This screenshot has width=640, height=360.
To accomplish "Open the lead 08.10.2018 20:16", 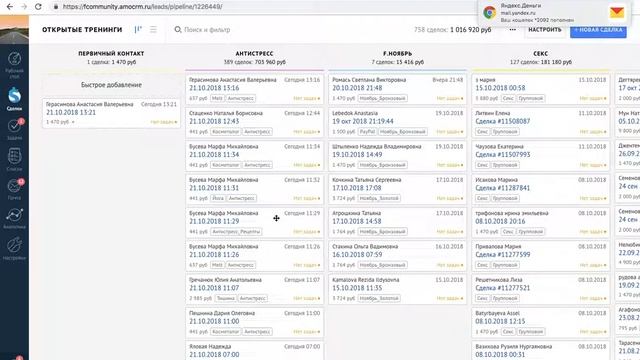I will pos(500,221).
